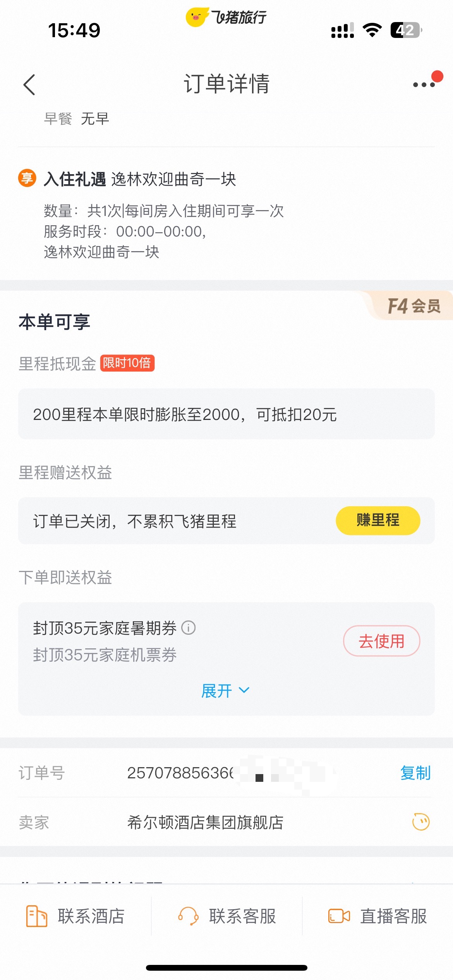This screenshot has width=453, height=980.
Task: Tap the info icon beside 封顶35元家庭暑期券
Action: [189, 627]
